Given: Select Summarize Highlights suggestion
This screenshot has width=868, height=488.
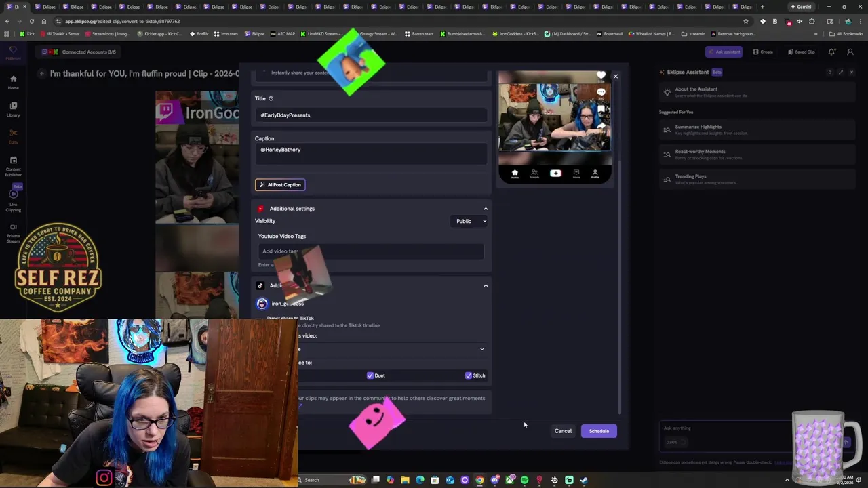Looking at the screenshot, I should coord(756,129).
